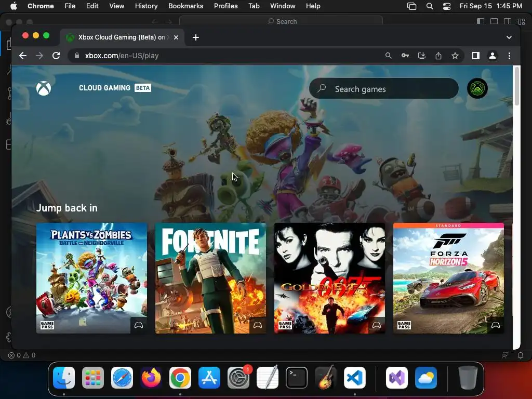Click Game Pass badge on Forza tile
Screen dimensions: 532x399
pos(404,325)
